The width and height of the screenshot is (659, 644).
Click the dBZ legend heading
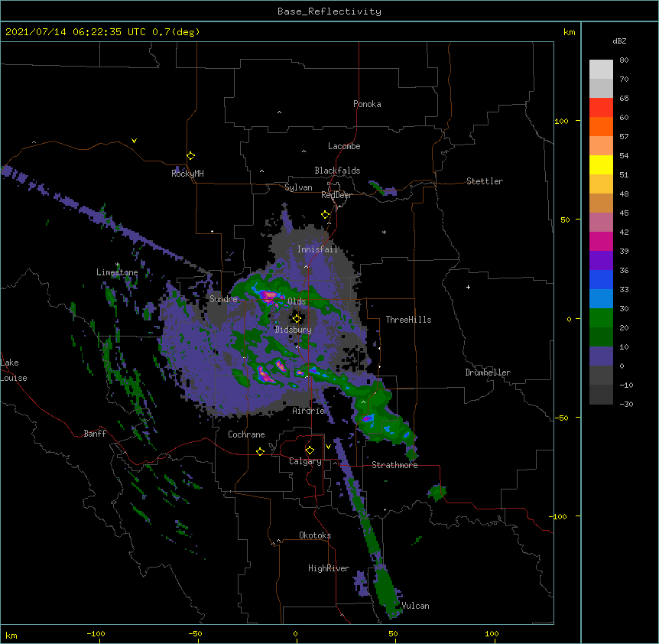(x=619, y=41)
